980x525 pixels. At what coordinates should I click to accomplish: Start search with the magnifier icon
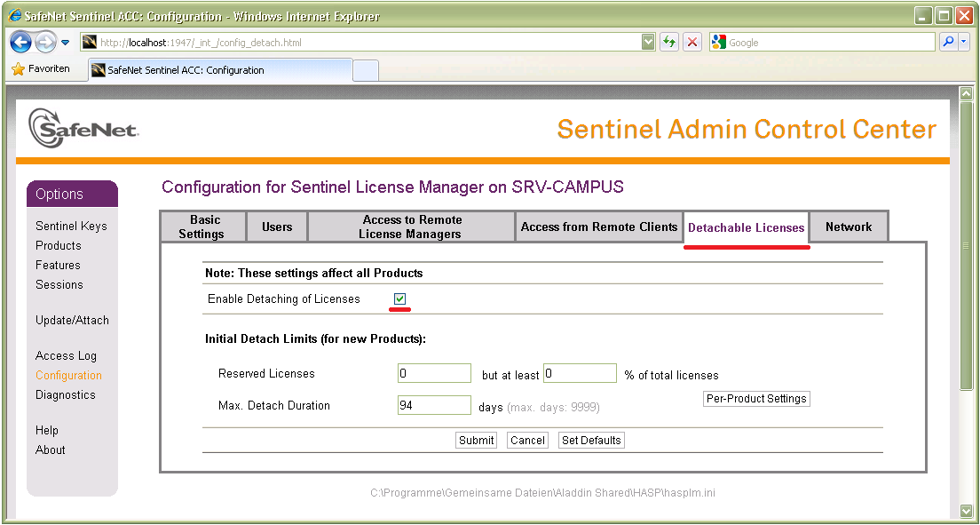948,43
